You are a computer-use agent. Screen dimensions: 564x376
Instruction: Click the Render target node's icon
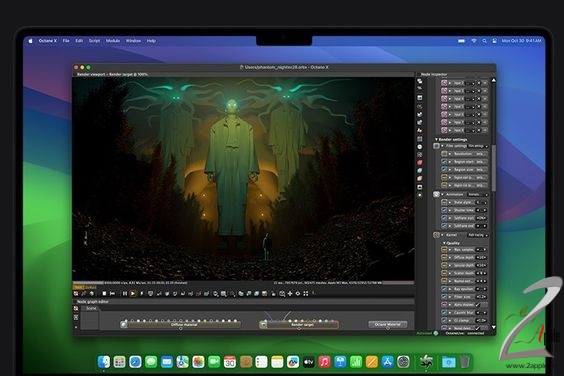pyautogui.click(x=263, y=325)
